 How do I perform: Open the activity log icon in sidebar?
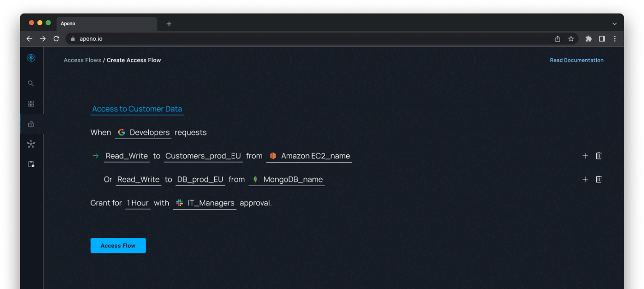coord(31,164)
